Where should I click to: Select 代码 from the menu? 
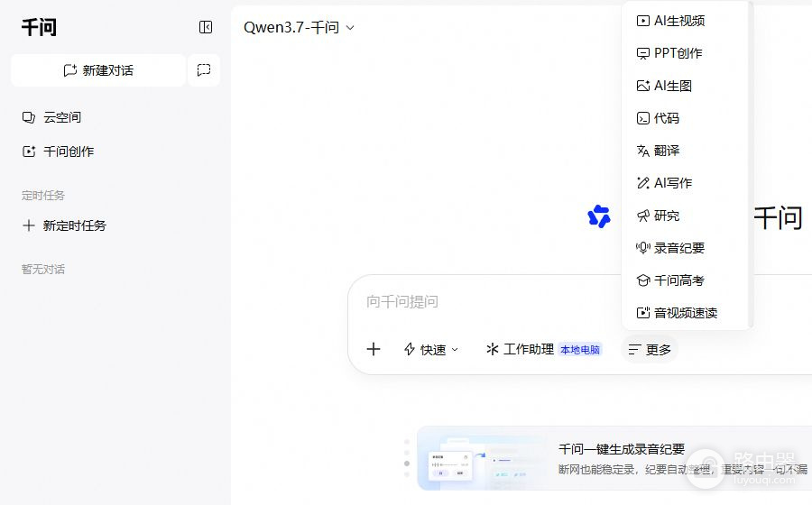click(686, 118)
